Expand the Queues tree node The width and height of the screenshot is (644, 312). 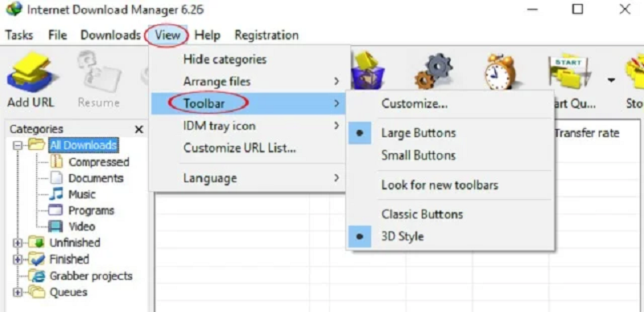coord(17,293)
